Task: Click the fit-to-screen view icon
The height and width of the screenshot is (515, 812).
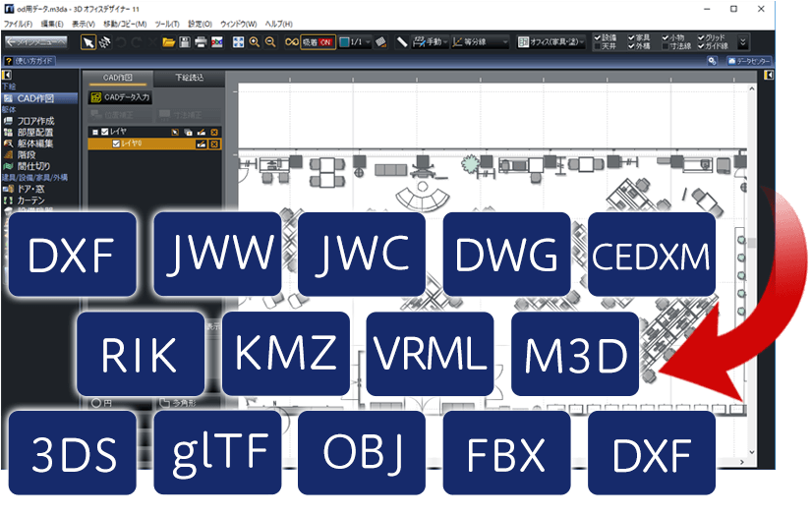Action: click(x=238, y=42)
